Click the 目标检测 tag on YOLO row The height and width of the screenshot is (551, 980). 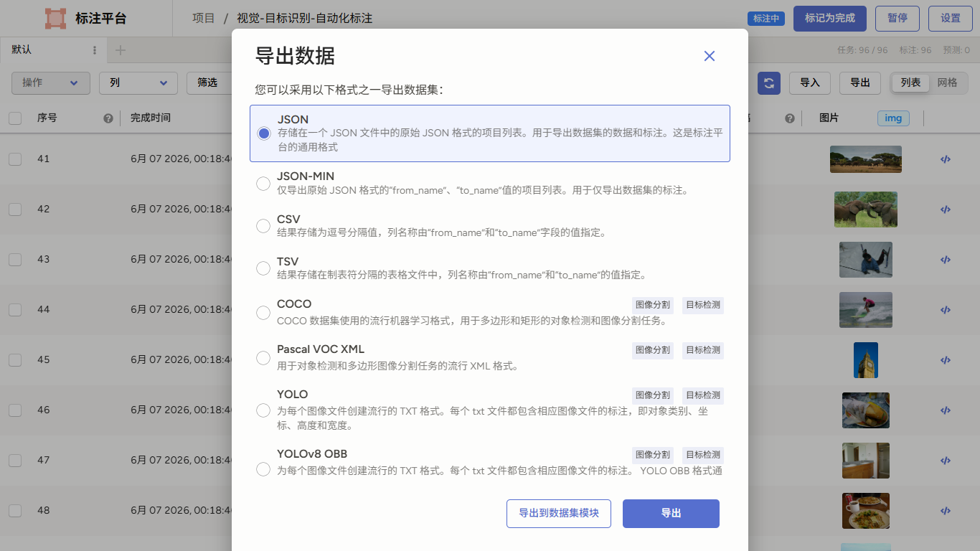(x=703, y=395)
